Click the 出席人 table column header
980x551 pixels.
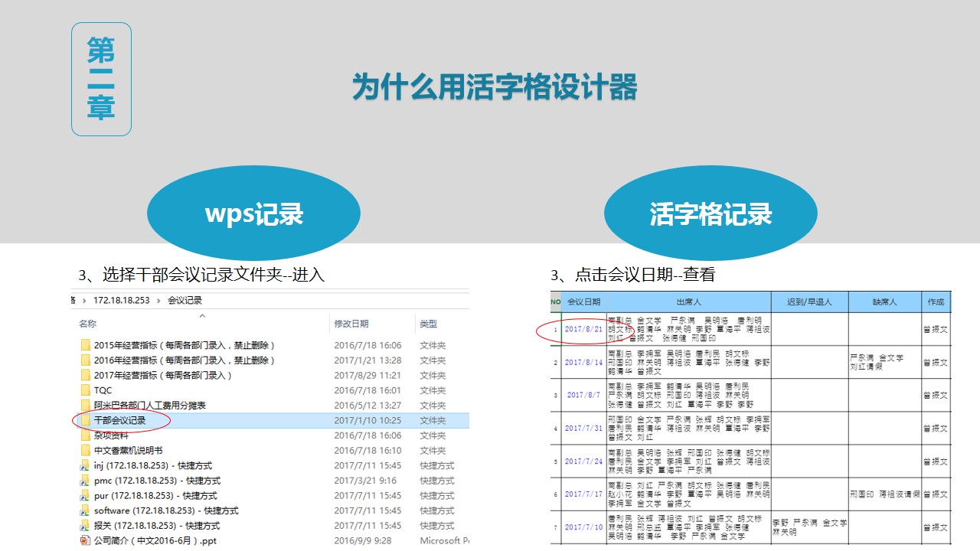pos(688,302)
